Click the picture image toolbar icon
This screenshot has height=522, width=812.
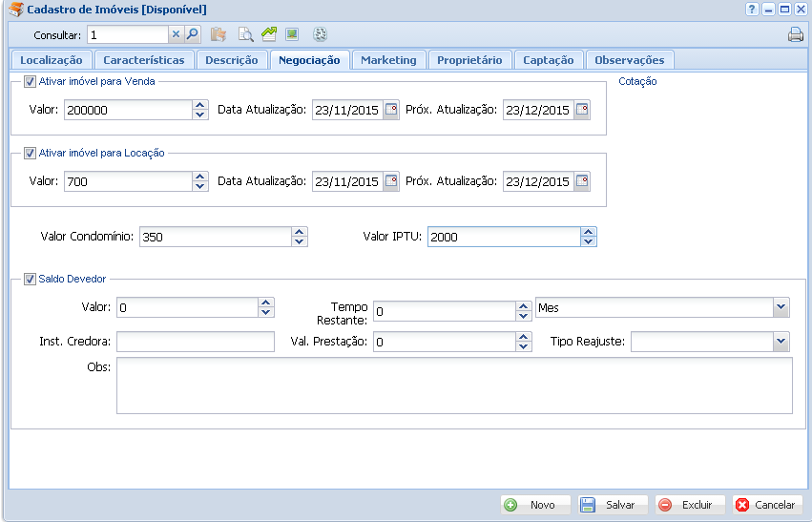[292, 34]
